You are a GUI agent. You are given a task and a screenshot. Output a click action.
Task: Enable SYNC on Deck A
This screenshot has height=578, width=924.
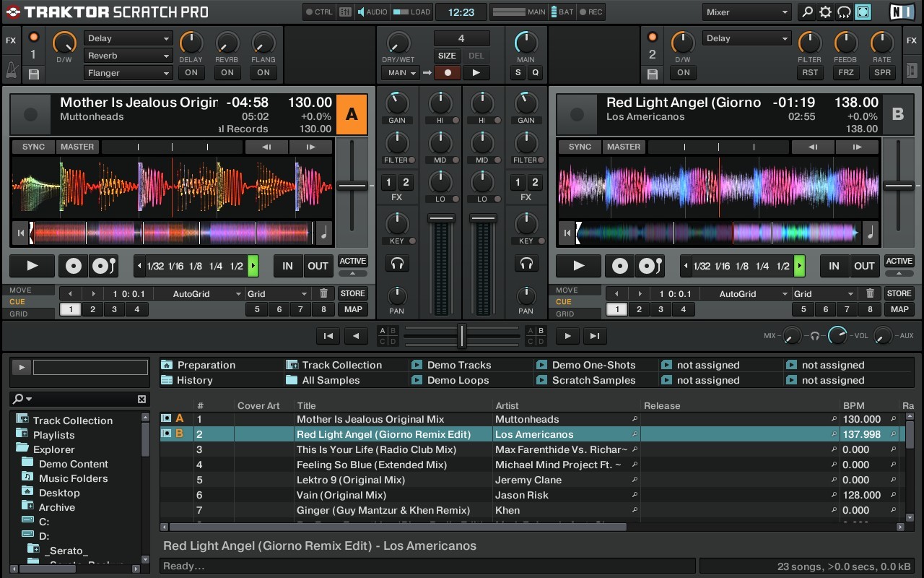tap(33, 147)
